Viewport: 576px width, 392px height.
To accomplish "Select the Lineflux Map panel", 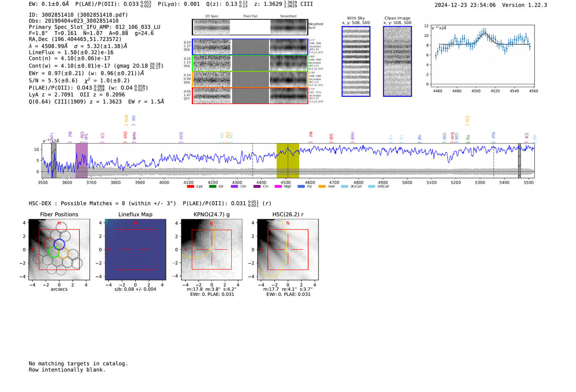I will coord(135,250).
